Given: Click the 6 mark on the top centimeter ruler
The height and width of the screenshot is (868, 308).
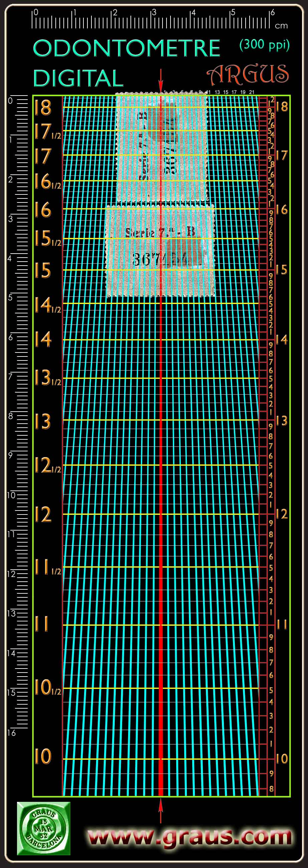Looking at the screenshot, I should tap(272, 12).
